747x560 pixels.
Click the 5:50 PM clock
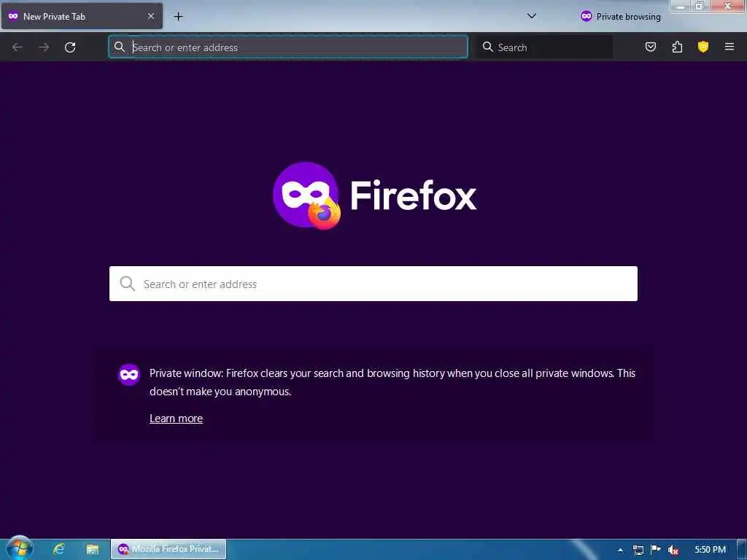(x=711, y=550)
